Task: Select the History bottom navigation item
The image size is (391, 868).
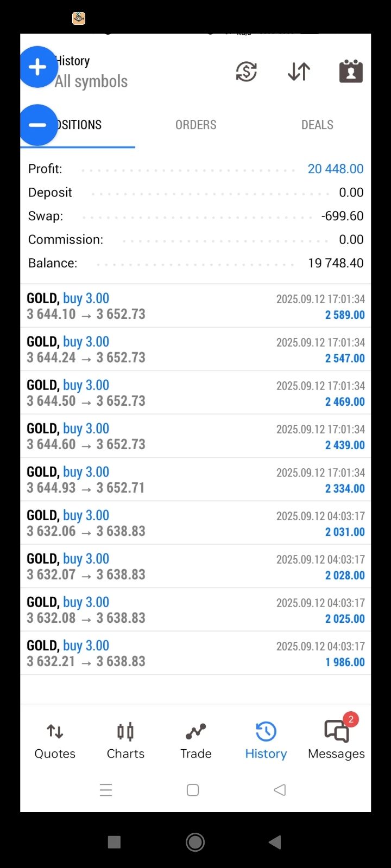Action: click(x=266, y=741)
